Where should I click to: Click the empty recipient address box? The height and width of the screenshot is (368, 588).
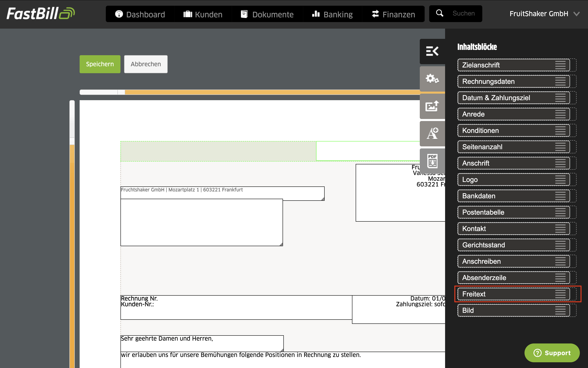(202, 222)
